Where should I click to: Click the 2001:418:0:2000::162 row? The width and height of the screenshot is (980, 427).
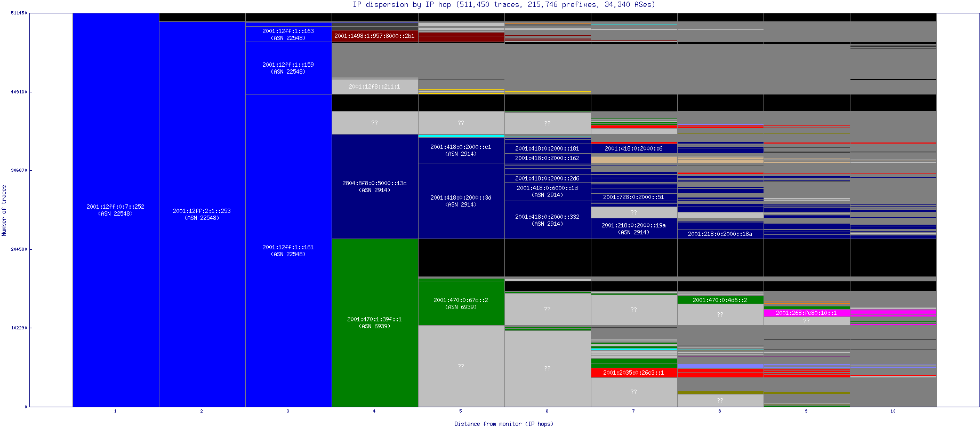pos(548,158)
